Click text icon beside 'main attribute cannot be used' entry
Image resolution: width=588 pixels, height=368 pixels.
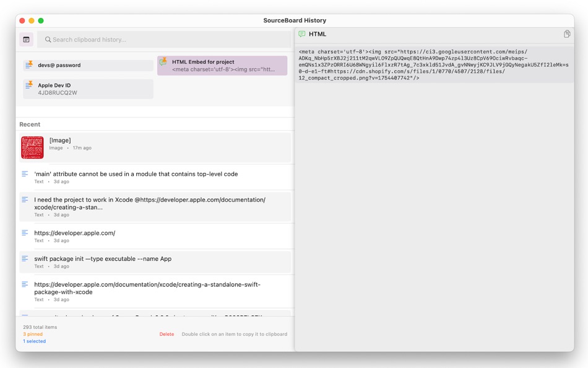tap(24, 175)
